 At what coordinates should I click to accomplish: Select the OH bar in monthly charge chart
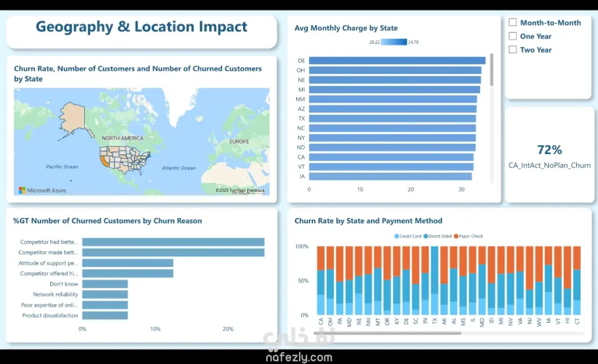[395, 70]
